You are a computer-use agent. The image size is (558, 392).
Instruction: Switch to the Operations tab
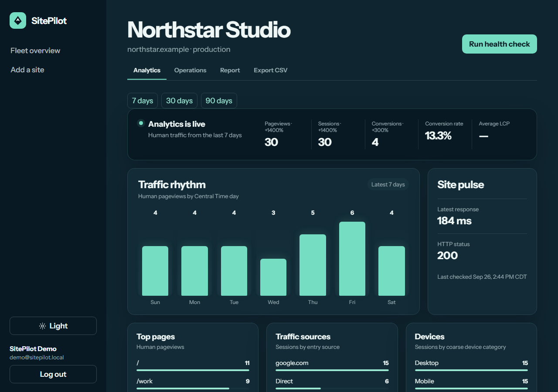[x=190, y=70]
